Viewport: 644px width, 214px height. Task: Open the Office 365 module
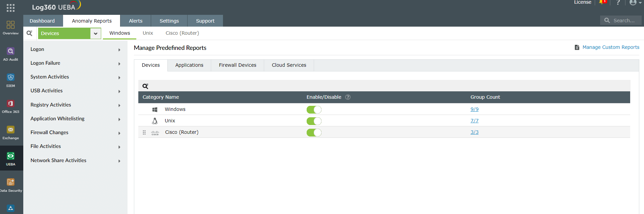[10, 106]
